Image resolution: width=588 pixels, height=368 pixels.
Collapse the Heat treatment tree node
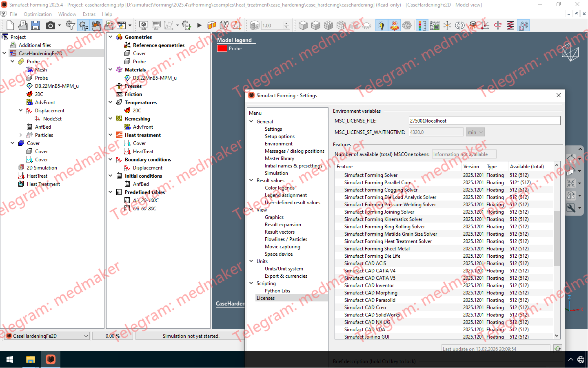110,135
